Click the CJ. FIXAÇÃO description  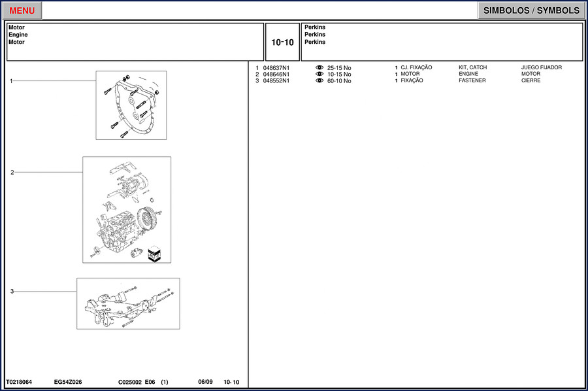pos(416,67)
